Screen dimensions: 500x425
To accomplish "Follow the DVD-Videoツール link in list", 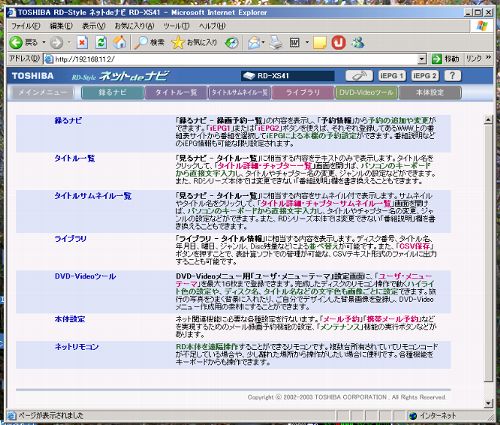I will (85, 276).
